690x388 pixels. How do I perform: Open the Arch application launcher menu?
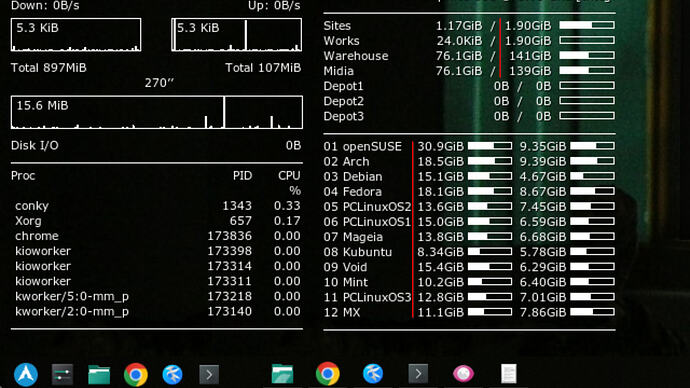tap(26, 374)
